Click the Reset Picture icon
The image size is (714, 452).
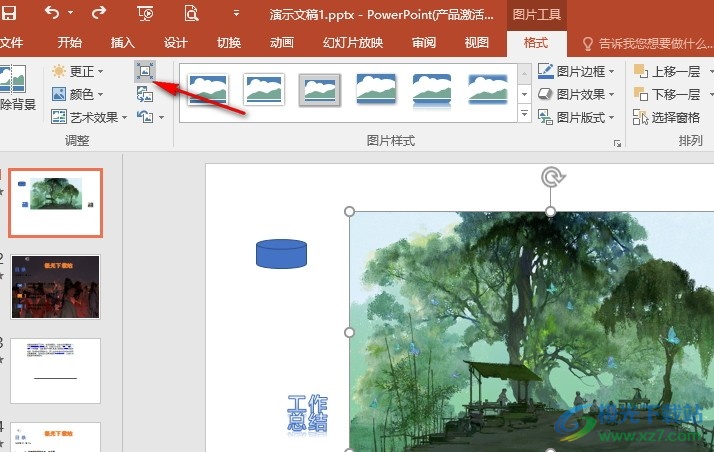[146, 117]
